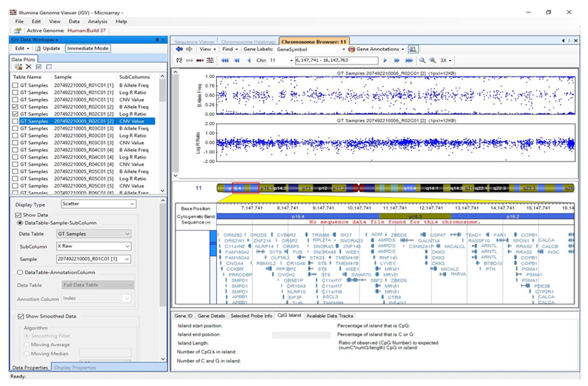This screenshot has height=386, width=588.
Task: Open the Data menu
Action: tap(74, 22)
